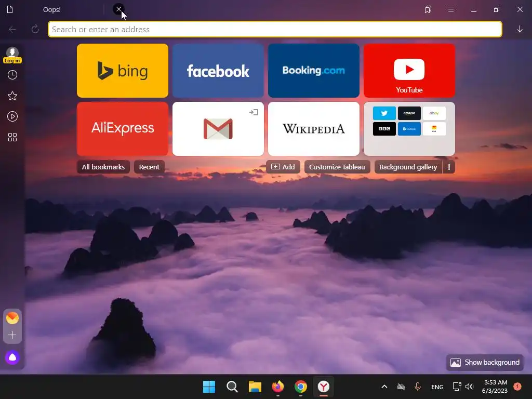
Task: Click All bookmarks button
Action: point(103,167)
